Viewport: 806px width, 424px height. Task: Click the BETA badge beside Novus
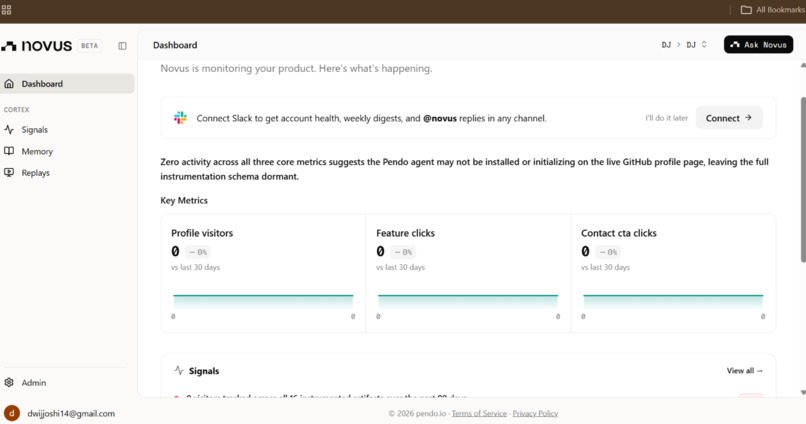[x=89, y=46]
